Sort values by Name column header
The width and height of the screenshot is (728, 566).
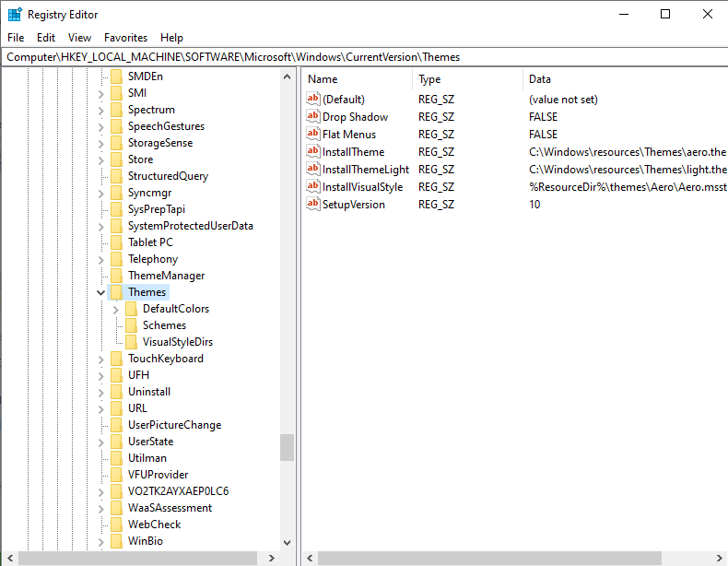(358, 79)
